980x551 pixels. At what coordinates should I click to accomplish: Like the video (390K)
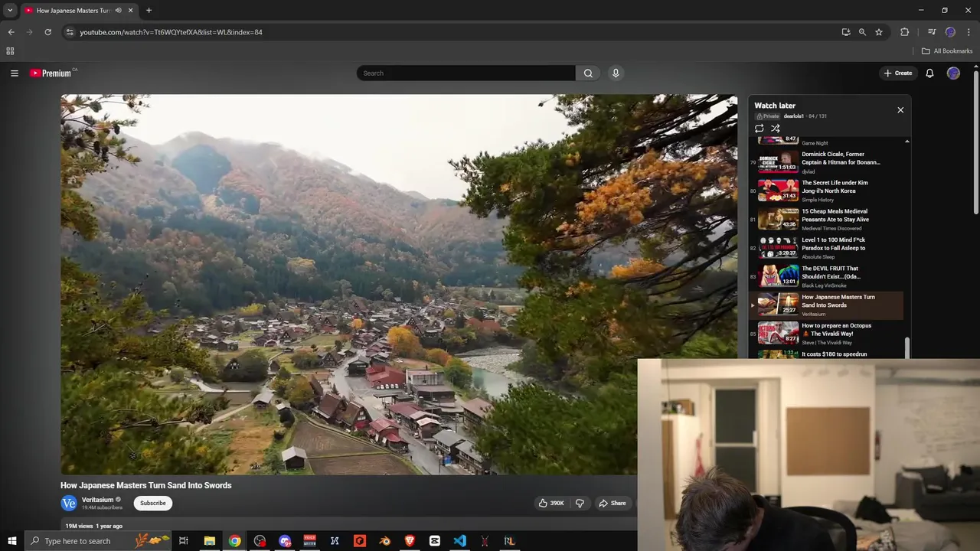click(x=551, y=503)
